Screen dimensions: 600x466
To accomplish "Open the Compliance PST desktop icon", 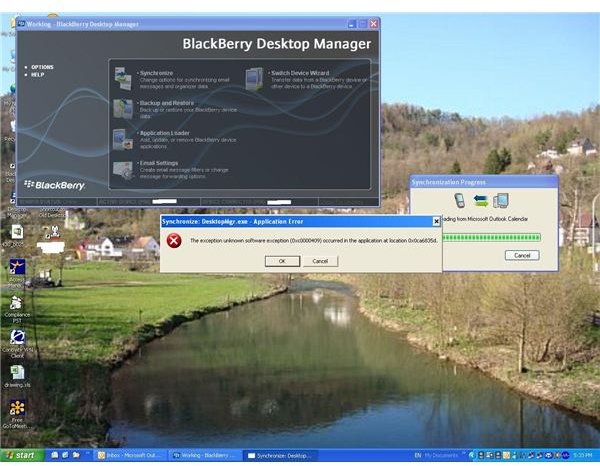I will pos(16,303).
